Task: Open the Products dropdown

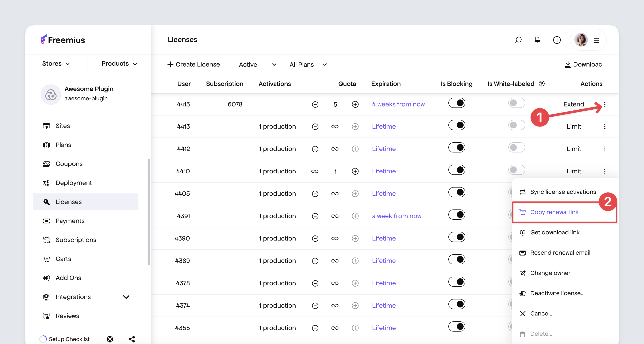Action: (119, 64)
